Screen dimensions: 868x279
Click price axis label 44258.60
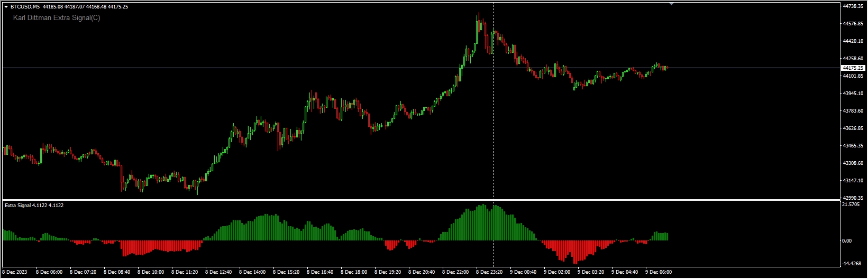click(853, 59)
